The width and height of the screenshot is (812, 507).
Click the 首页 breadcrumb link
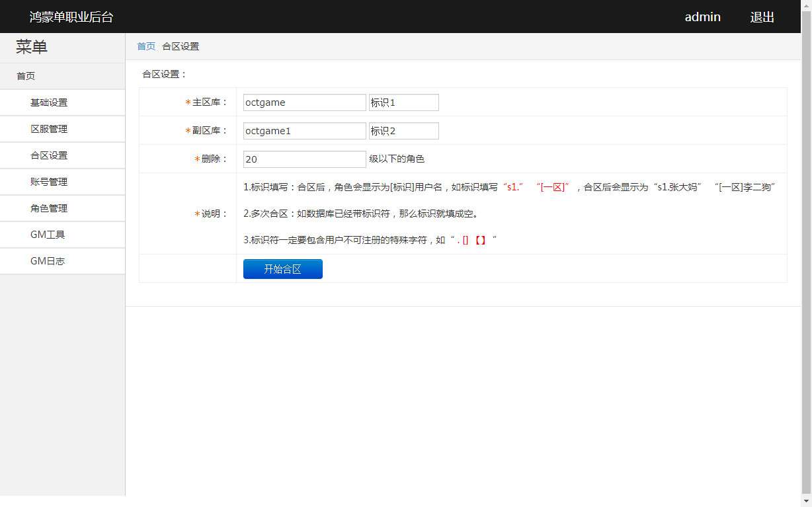click(x=146, y=46)
